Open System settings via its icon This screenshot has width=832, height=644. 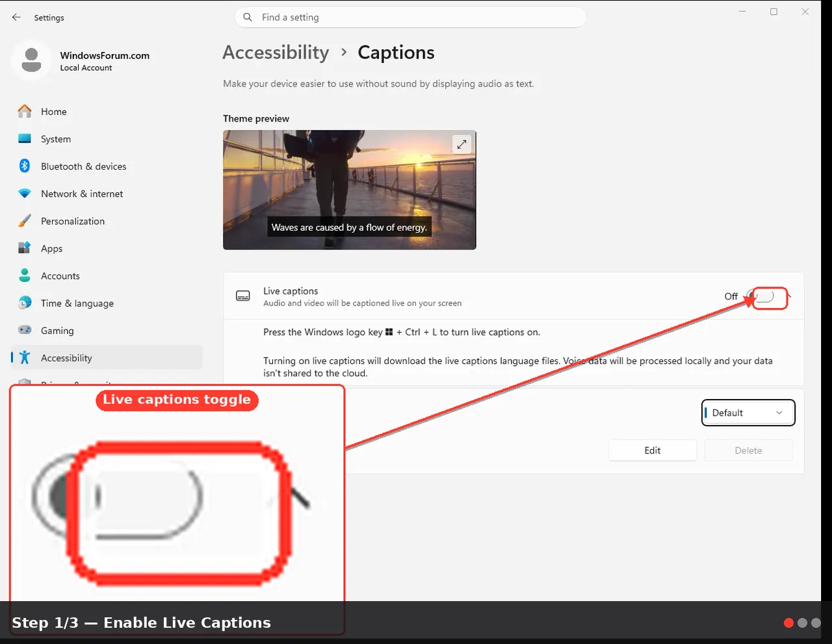coord(25,138)
